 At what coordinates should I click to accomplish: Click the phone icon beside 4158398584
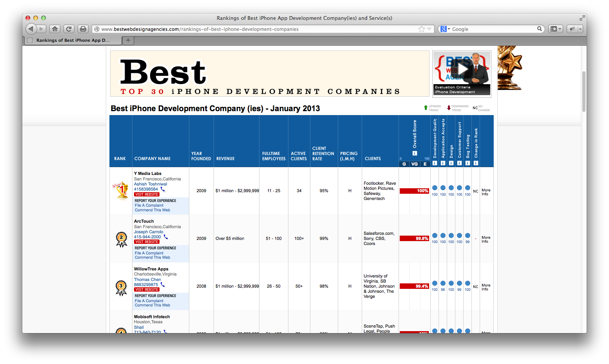[163, 189]
